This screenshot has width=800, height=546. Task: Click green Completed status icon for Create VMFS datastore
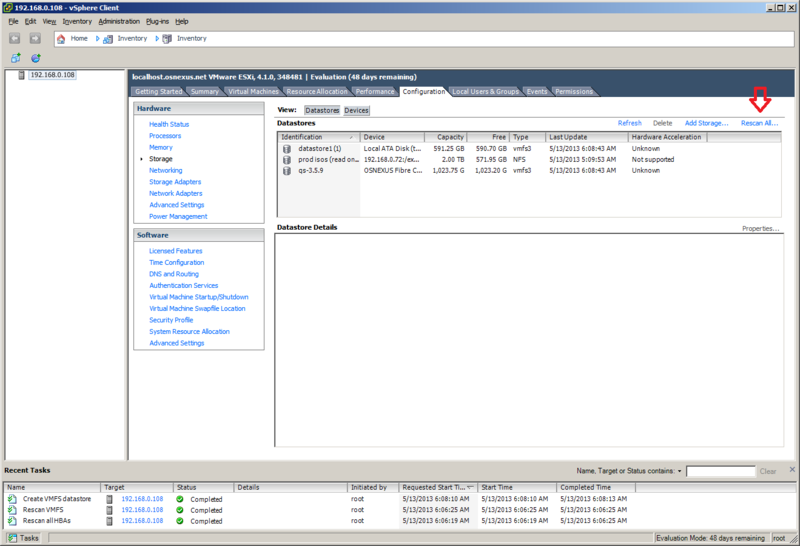[x=180, y=499]
